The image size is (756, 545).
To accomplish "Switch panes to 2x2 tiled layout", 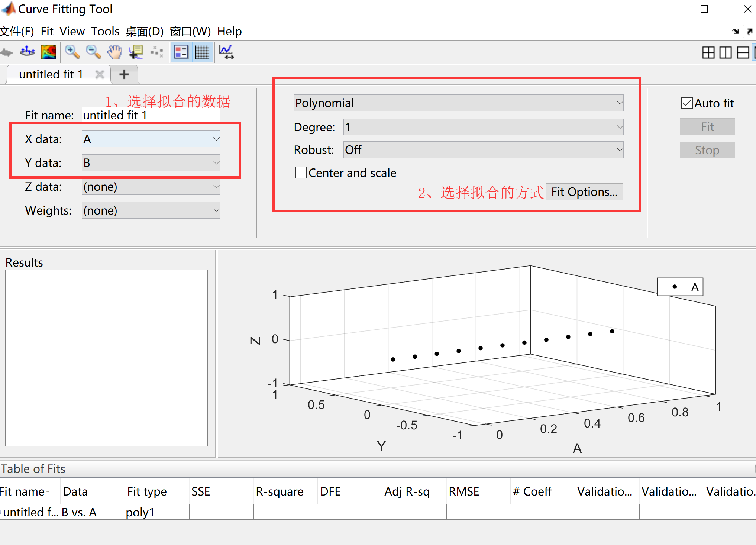I will coord(708,52).
